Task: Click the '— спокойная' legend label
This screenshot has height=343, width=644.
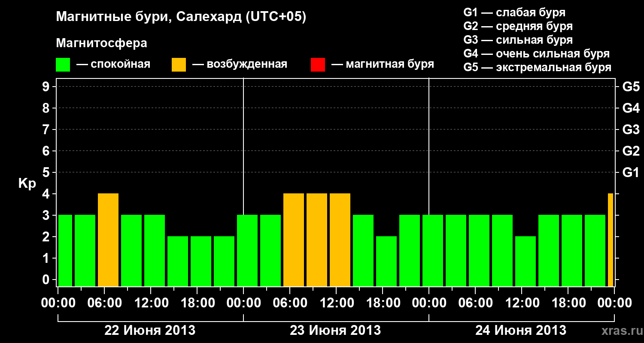Action: [x=113, y=65]
